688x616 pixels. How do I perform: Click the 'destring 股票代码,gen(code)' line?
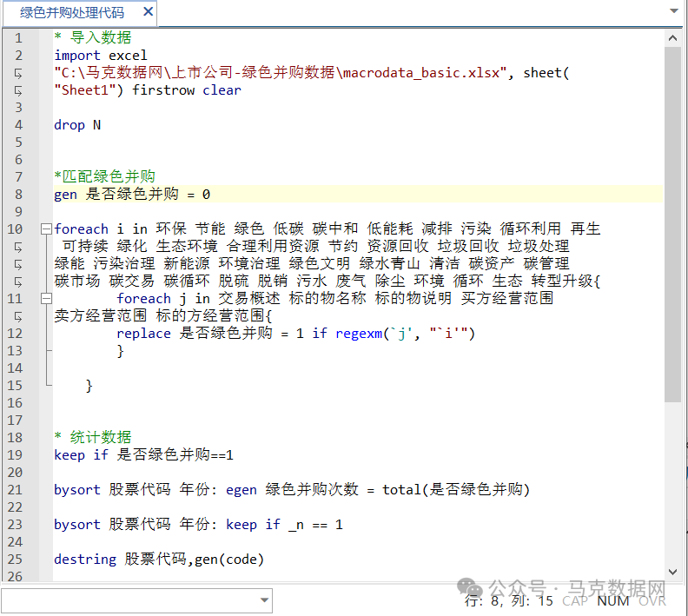(x=159, y=559)
